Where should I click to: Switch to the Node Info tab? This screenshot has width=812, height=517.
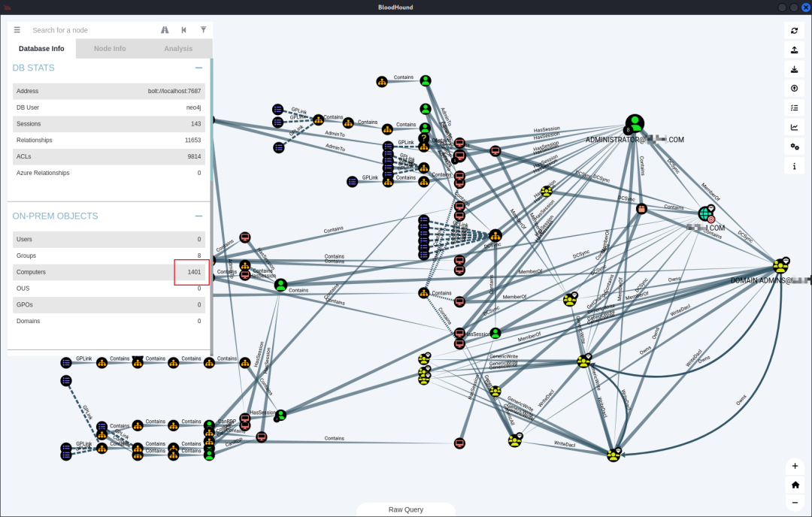point(110,49)
